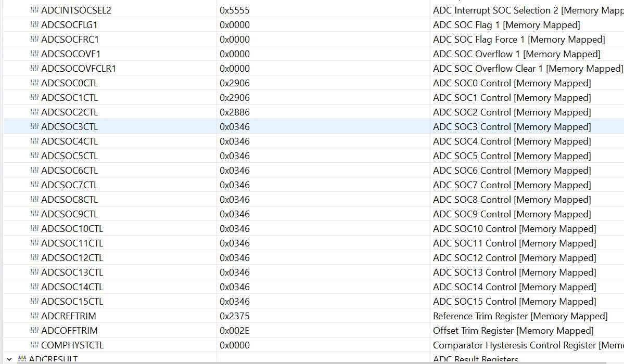The height and width of the screenshot is (364, 624).
Task: Click the ADCINTSOCSEL2 value 0x5555
Action: [235, 10]
